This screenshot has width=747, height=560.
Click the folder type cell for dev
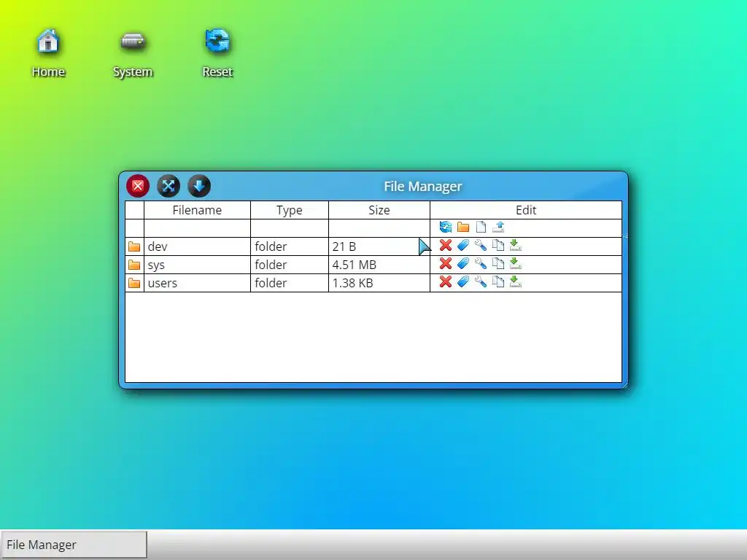[x=289, y=246]
